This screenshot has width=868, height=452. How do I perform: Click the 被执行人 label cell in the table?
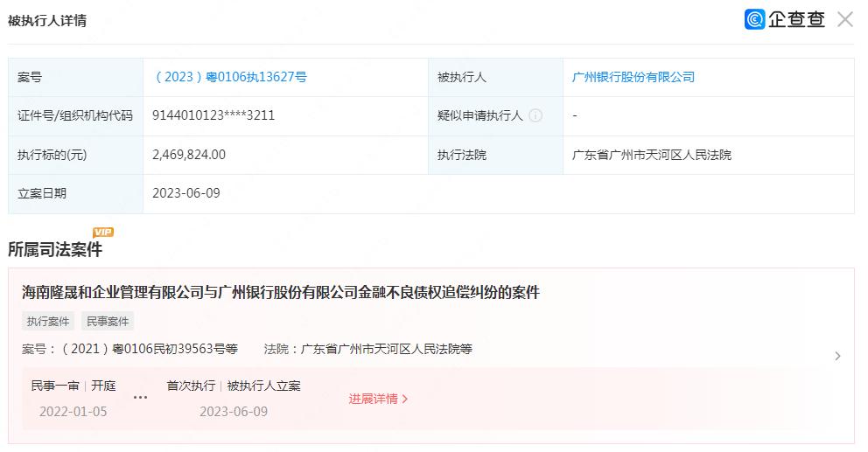click(x=495, y=78)
